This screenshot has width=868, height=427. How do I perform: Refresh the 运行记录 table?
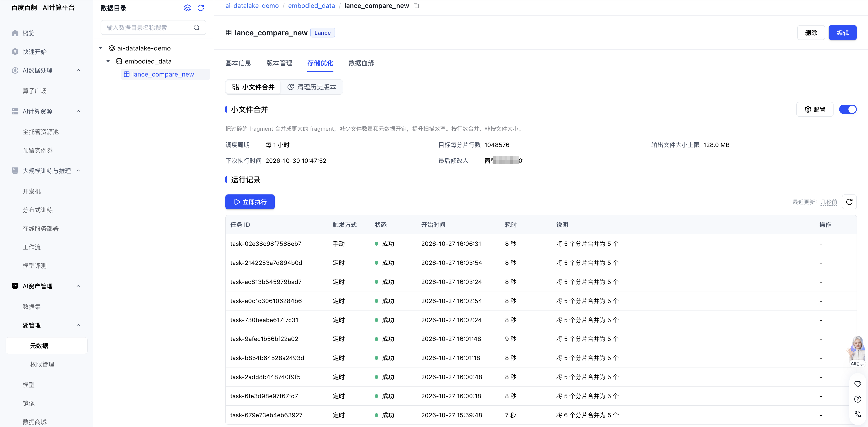[x=849, y=202]
